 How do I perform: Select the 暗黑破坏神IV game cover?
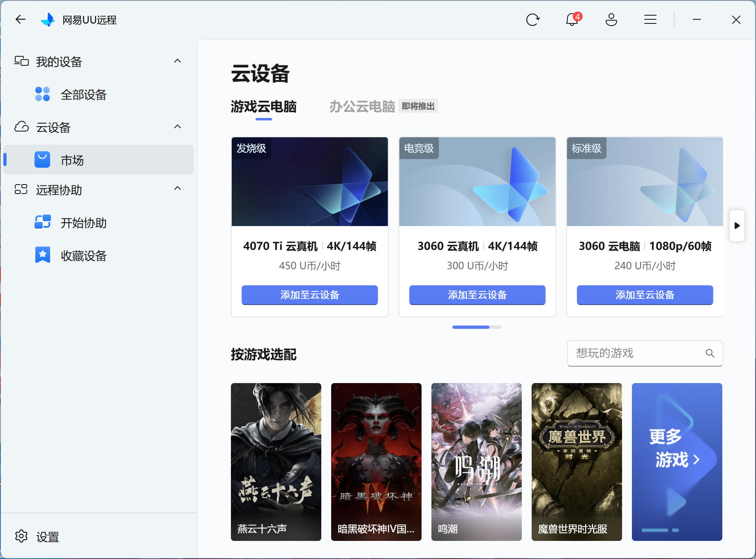click(x=376, y=462)
